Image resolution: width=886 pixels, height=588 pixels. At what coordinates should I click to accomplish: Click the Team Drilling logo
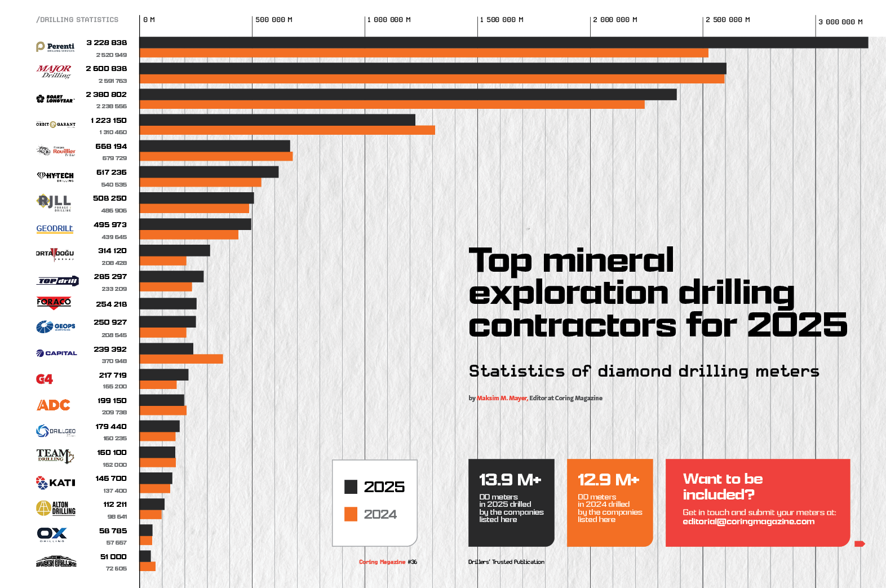tap(55, 456)
